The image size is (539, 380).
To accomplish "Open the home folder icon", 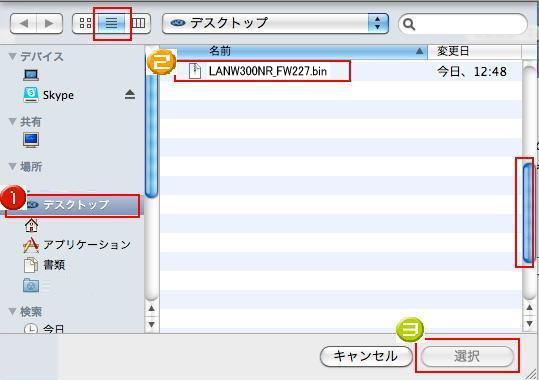I will [x=31, y=225].
